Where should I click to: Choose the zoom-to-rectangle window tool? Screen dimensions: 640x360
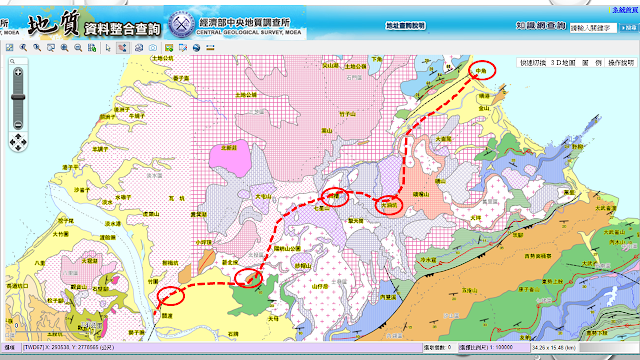[51, 48]
